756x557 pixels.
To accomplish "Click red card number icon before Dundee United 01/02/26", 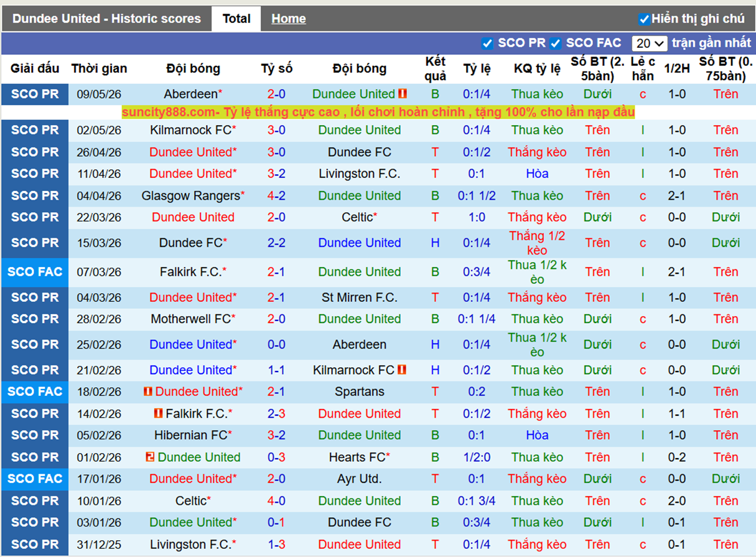I will point(150,457).
